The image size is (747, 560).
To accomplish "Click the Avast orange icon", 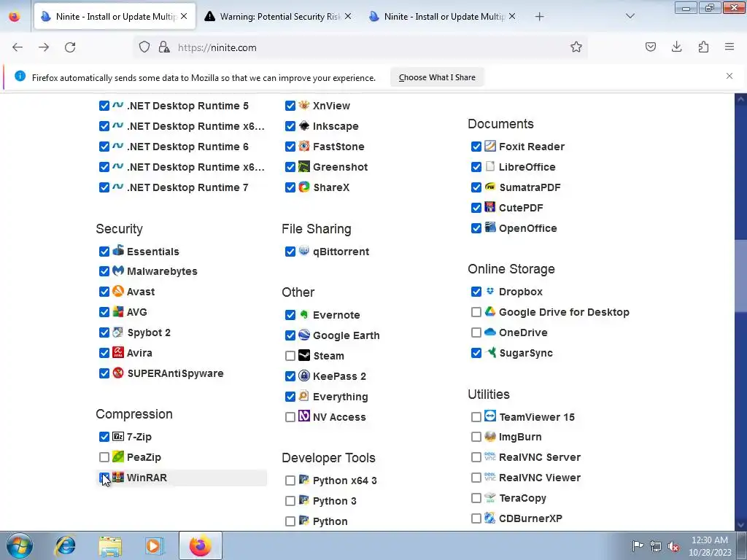I will (x=117, y=292).
